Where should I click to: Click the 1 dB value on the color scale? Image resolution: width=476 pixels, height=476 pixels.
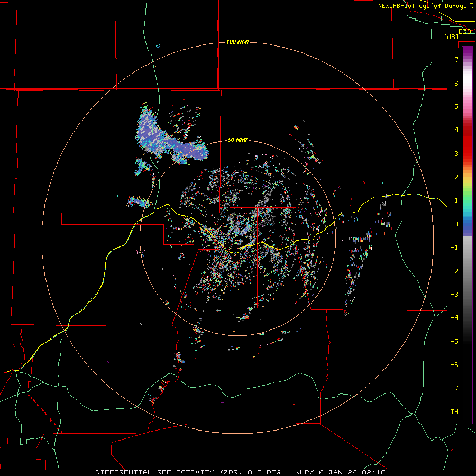456,200
